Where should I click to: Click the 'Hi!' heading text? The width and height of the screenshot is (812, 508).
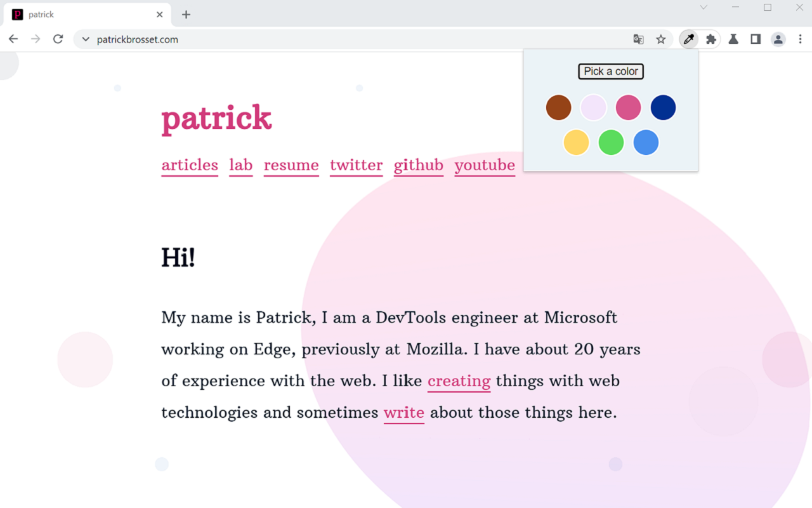click(178, 258)
